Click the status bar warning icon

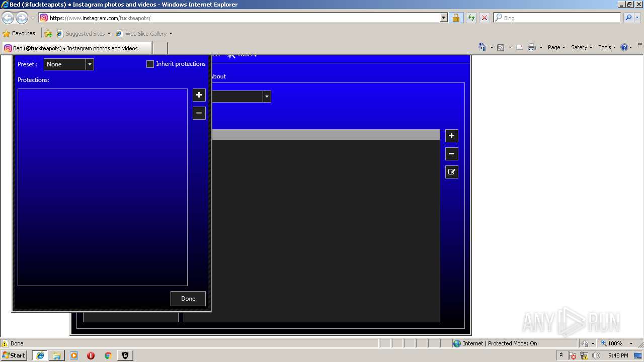[x=5, y=343]
